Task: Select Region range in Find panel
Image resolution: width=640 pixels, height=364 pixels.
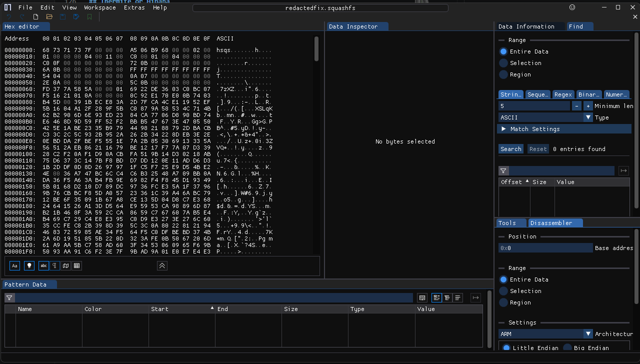Action: 515,74
